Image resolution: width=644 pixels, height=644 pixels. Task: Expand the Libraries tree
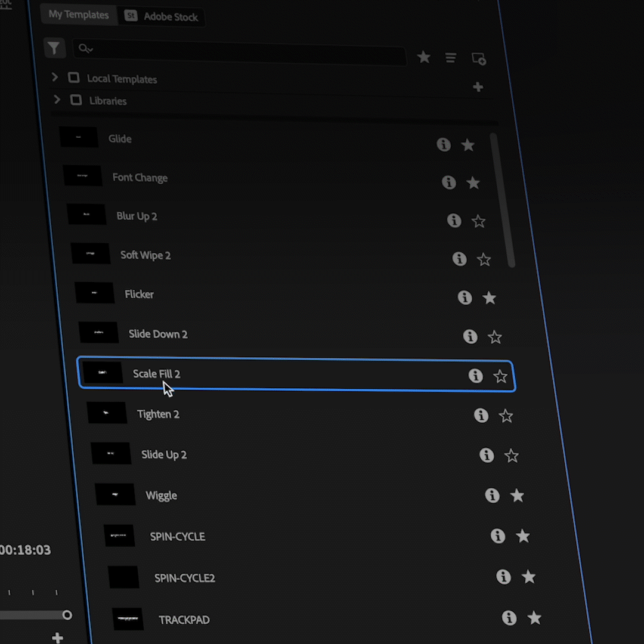coord(57,99)
